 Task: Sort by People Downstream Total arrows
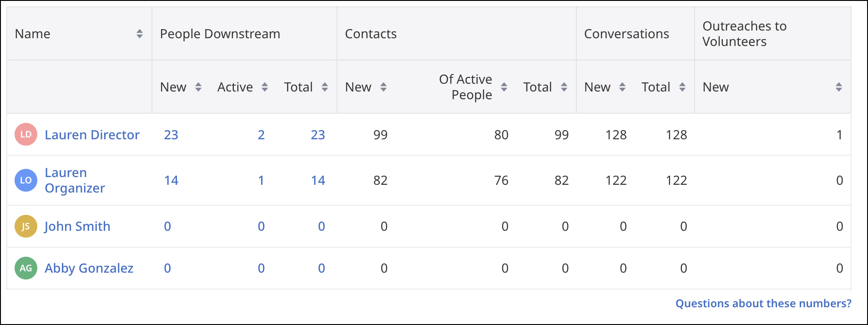[325, 87]
